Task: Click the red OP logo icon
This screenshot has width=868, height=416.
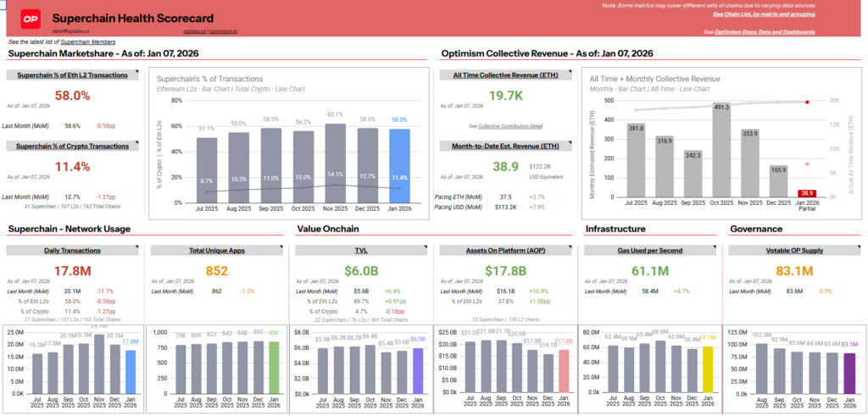Action: [31, 18]
